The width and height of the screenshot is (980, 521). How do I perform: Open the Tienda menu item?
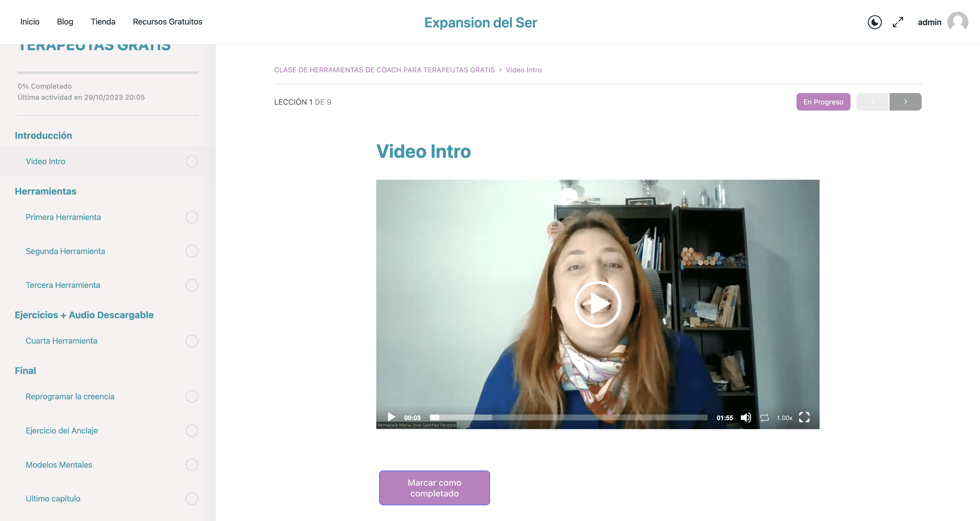click(103, 22)
